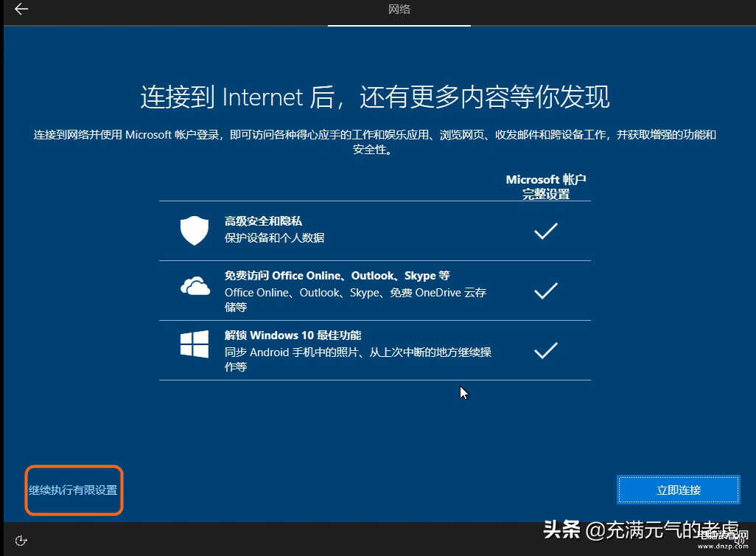Image resolution: width=756 pixels, height=556 pixels.
Task: Click the checkmark in the 解锁 Windows 10 row
Action: click(x=546, y=350)
